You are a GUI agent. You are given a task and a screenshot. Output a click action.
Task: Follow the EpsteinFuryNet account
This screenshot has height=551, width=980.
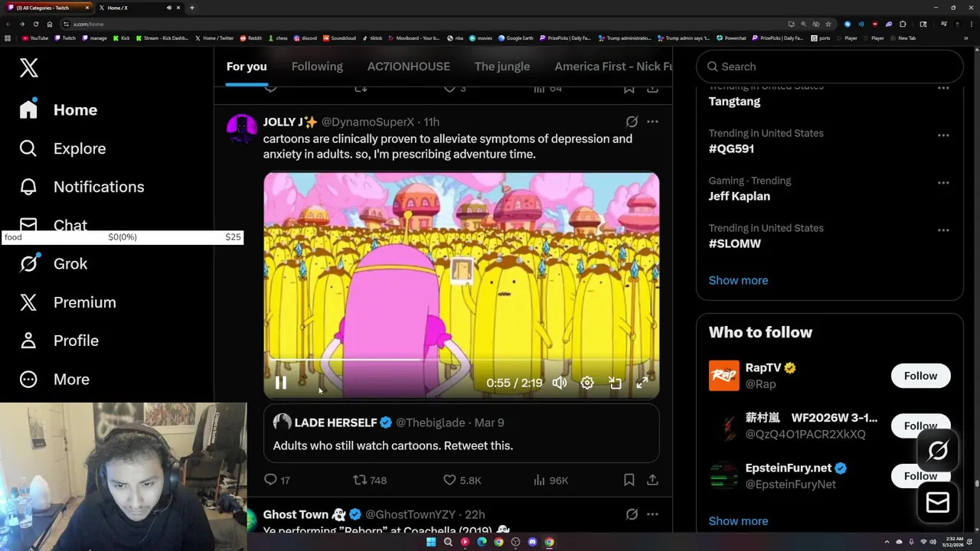920,476
